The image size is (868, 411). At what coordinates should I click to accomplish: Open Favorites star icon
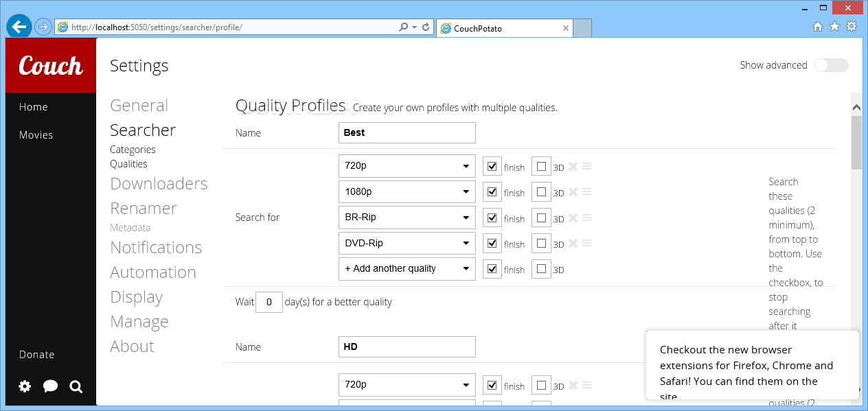click(834, 27)
